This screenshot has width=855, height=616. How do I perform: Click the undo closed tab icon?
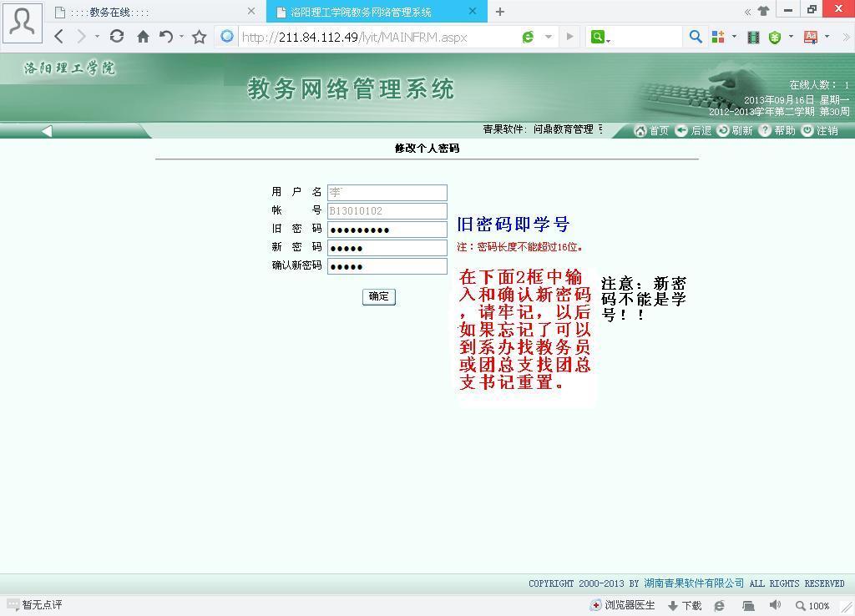[x=166, y=37]
